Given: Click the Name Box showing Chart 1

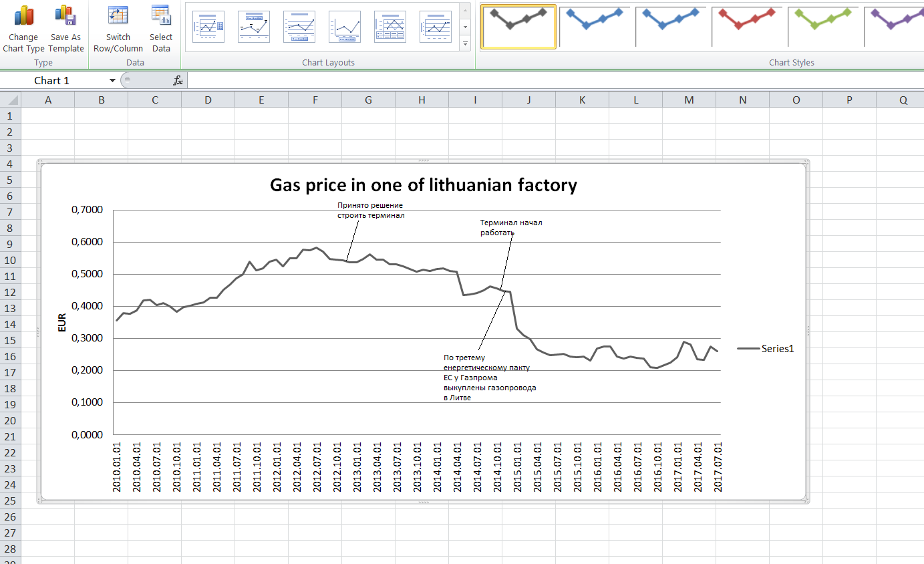Looking at the screenshot, I should coord(53,81).
